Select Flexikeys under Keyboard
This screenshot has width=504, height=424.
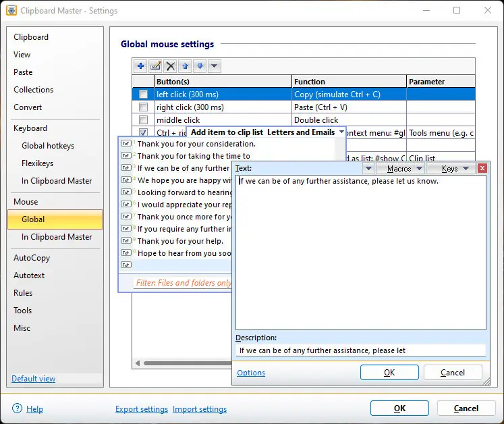click(x=37, y=163)
